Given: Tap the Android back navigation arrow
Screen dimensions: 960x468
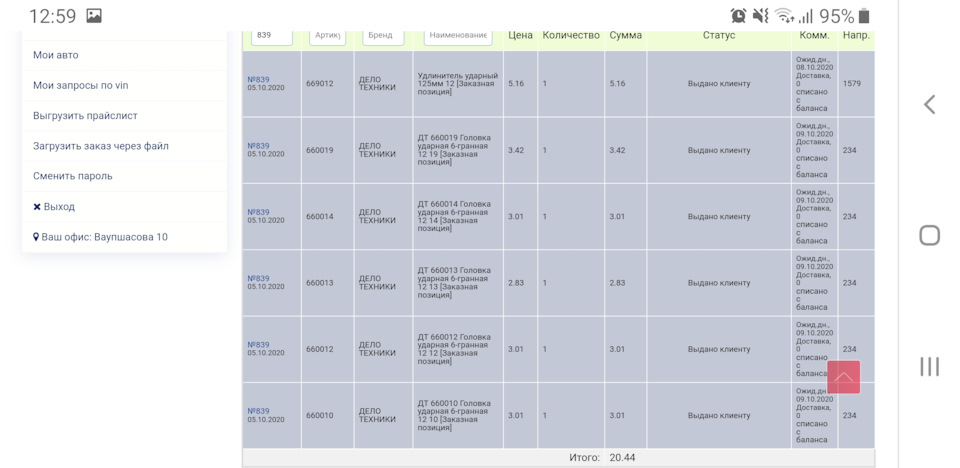Looking at the screenshot, I should [x=929, y=105].
